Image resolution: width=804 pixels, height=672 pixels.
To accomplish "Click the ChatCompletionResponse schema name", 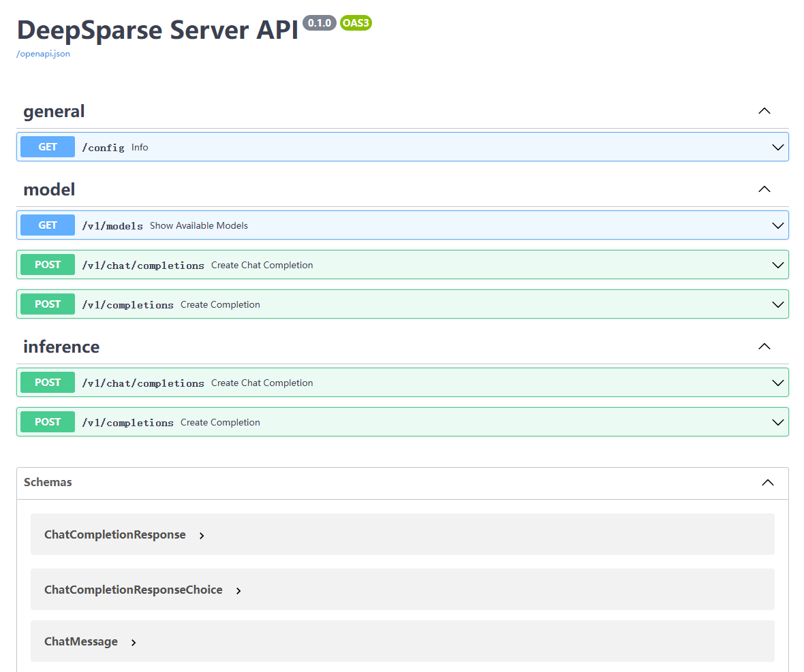I will pyautogui.click(x=115, y=534).
